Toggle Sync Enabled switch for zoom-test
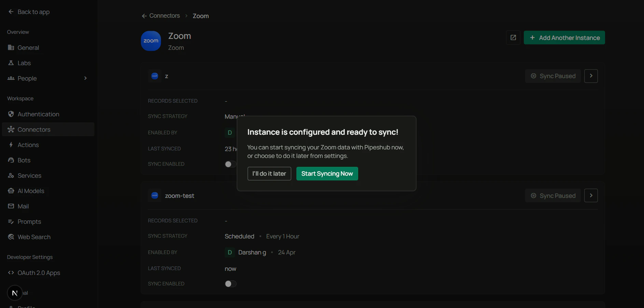The width and height of the screenshot is (644, 308). click(230, 284)
